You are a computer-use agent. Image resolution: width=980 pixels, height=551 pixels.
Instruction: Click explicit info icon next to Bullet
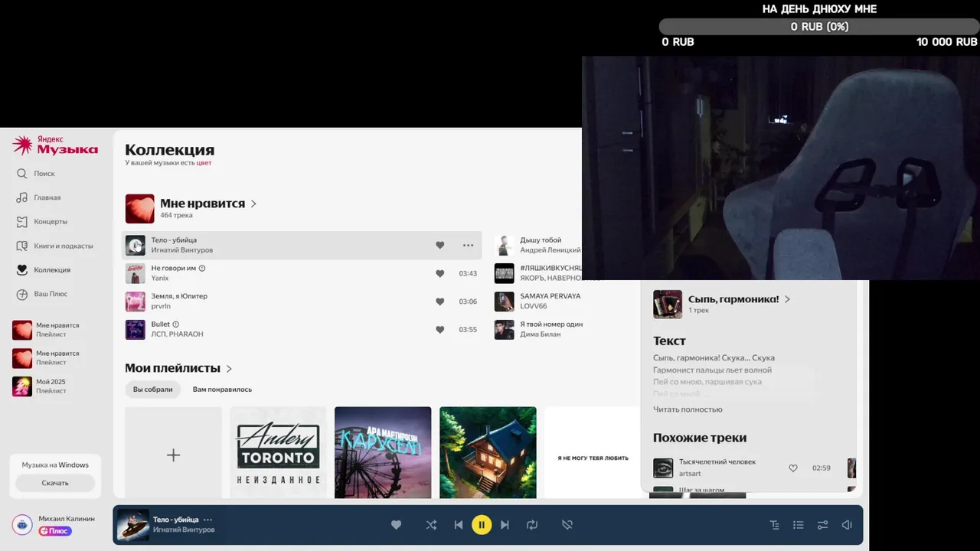tap(176, 324)
